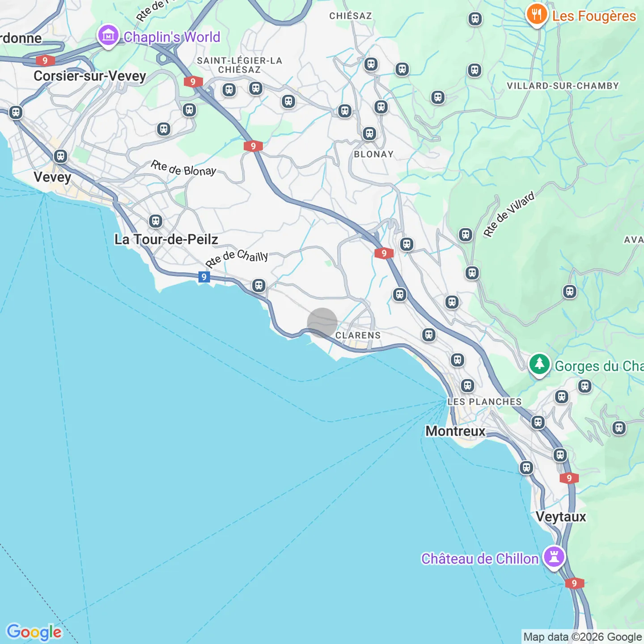Select the Château de Chillon castle marker
Viewport: 644px width, 644px height.
coord(554,558)
